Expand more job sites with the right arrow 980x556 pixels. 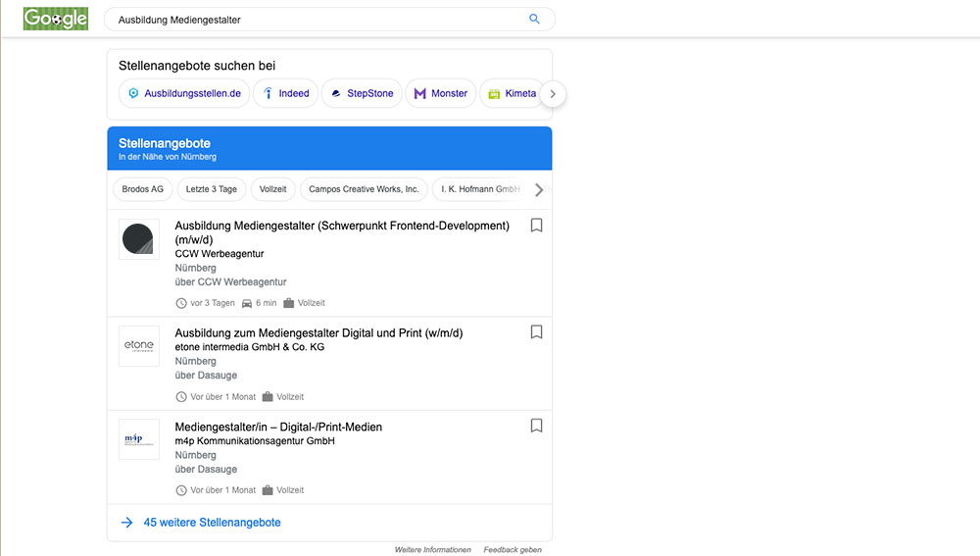click(553, 94)
